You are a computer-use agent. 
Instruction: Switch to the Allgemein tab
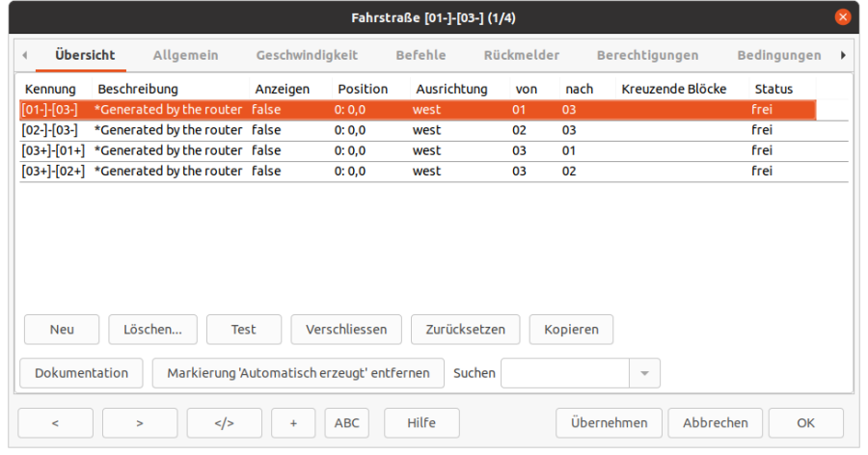(x=185, y=56)
